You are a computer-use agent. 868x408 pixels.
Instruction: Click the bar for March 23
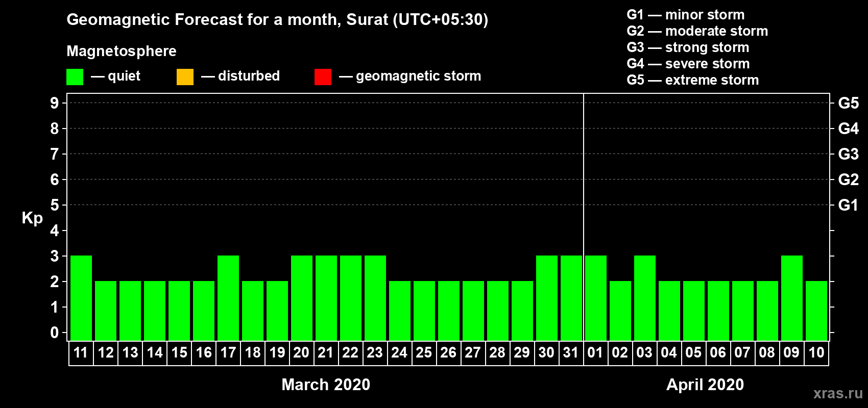(x=375, y=298)
